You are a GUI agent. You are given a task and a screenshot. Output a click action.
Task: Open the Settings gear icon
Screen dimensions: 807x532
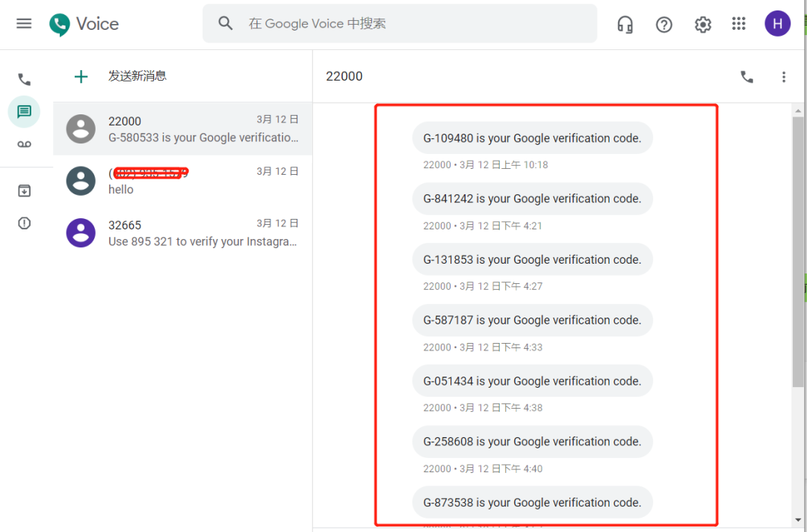coord(702,25)
